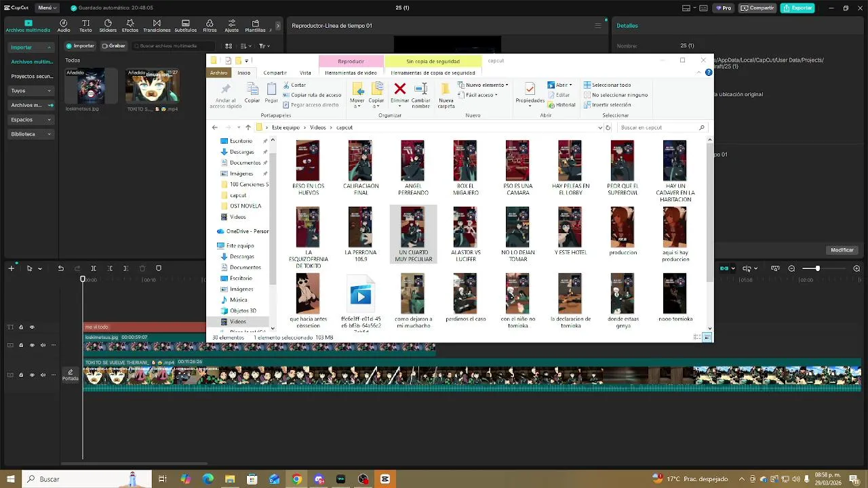Click the zoom out timeline magnifier
Screen dimensions: 868x488
(791, 268)
